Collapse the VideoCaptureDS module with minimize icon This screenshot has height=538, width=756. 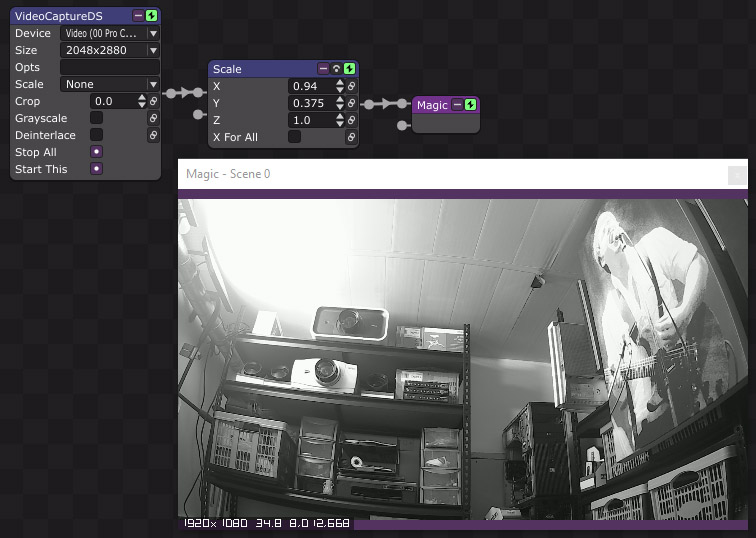pyautogui.click(x=138, y=16)
